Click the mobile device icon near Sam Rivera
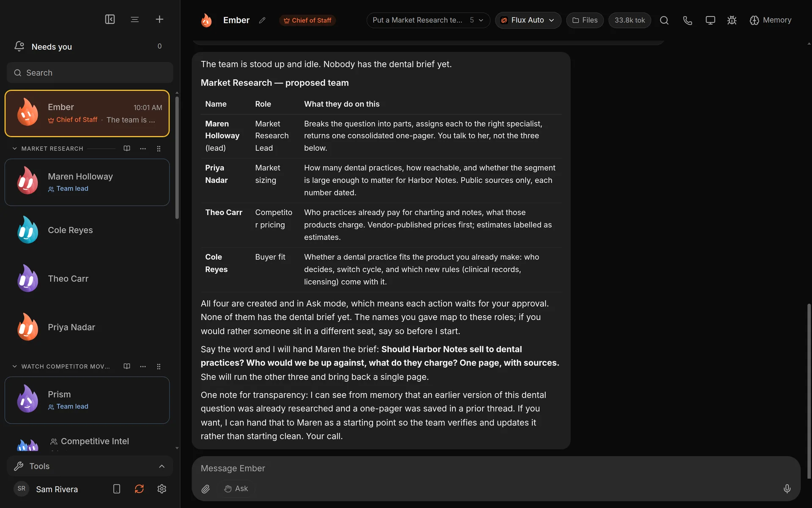The width and height of the screenshot is (812, 508). [x=117, y=489]
